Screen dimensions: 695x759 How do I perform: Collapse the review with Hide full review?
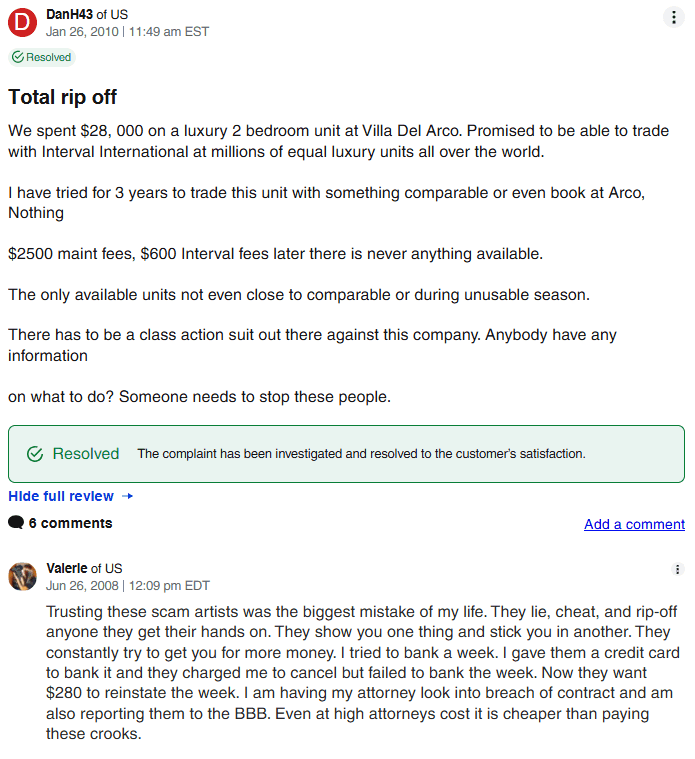tap(61, 496)
